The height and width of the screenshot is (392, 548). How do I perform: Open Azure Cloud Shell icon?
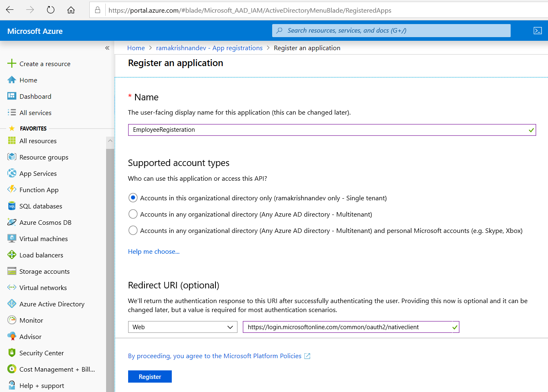tap(538, 31)
